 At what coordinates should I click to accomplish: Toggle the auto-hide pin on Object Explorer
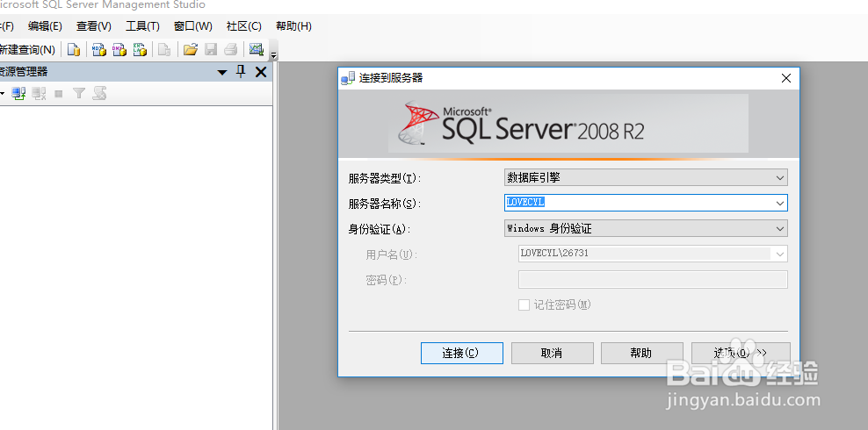[241, 72]
